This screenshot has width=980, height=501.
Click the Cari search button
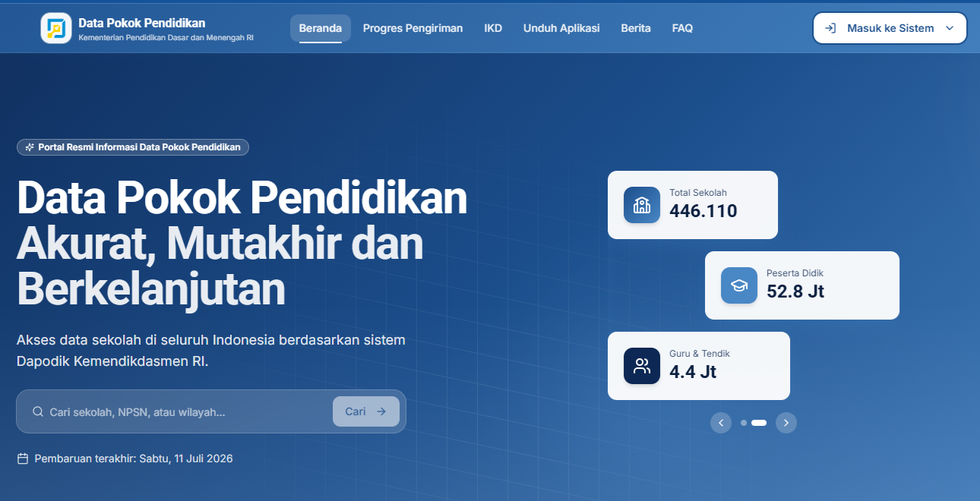[366, 411]
